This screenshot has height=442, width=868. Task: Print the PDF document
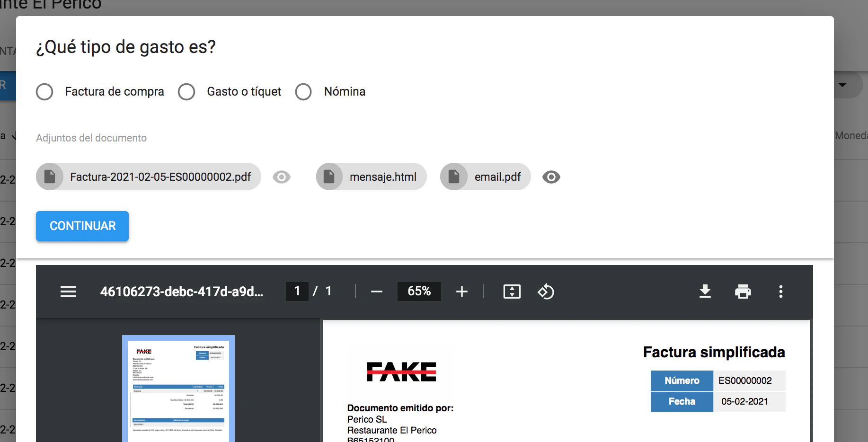coord(743,292)
